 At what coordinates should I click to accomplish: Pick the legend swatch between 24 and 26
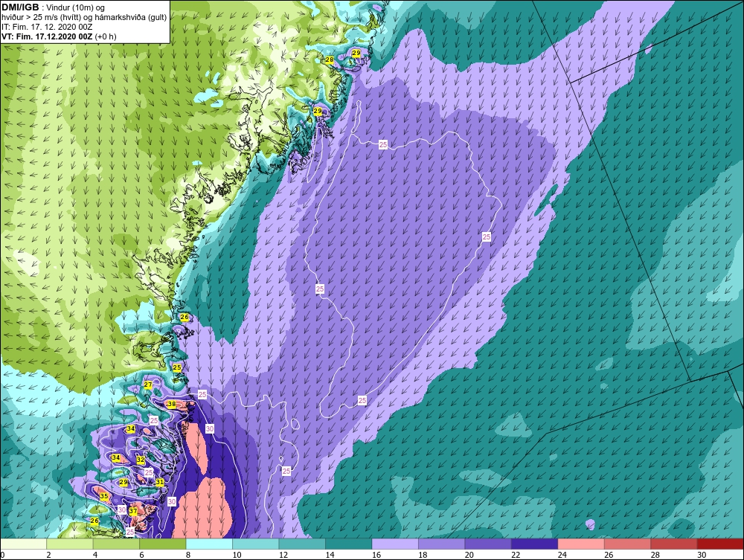tap(581, 544)
